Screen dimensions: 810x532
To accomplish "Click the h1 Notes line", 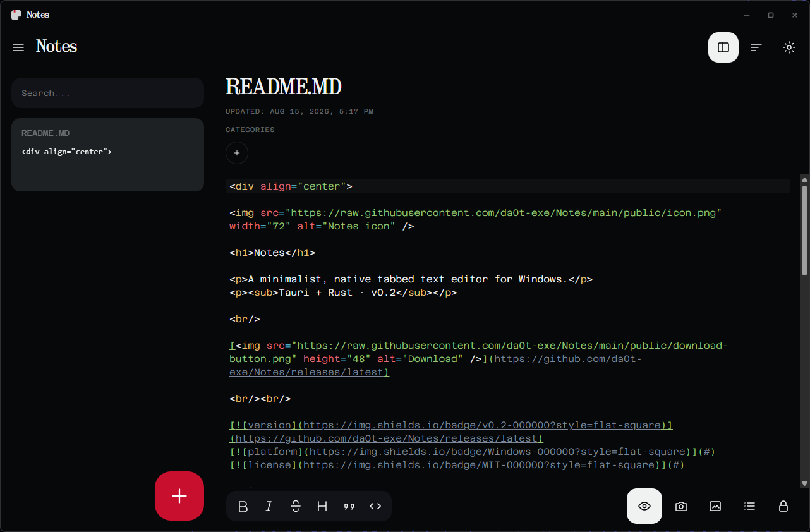I will pos(272,253).
